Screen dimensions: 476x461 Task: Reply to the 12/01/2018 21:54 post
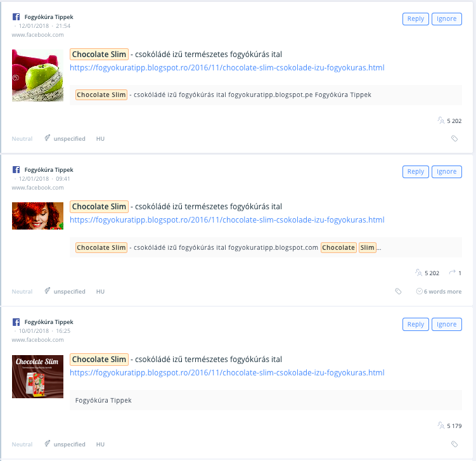click(x=415, y=19)
